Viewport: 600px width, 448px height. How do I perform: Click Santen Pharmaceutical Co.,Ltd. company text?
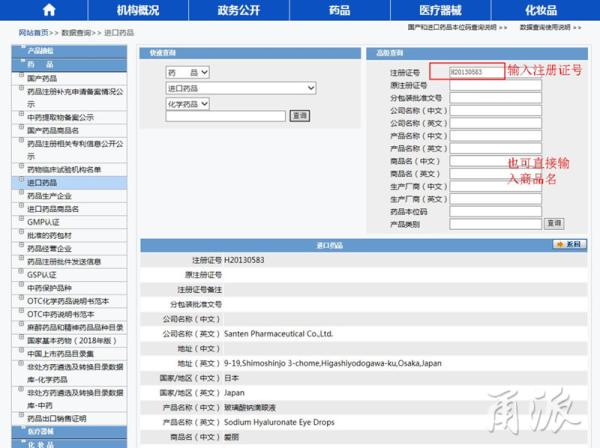(278, 334)
